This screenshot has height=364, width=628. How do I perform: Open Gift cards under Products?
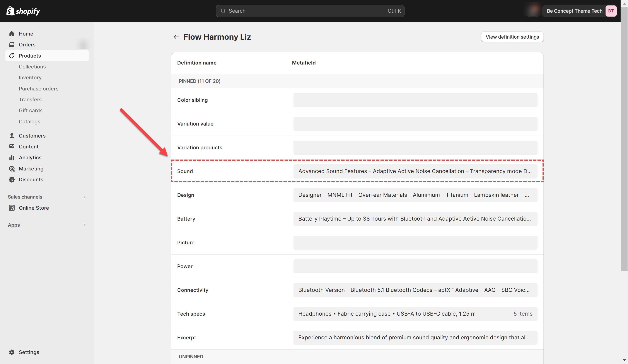31,110
